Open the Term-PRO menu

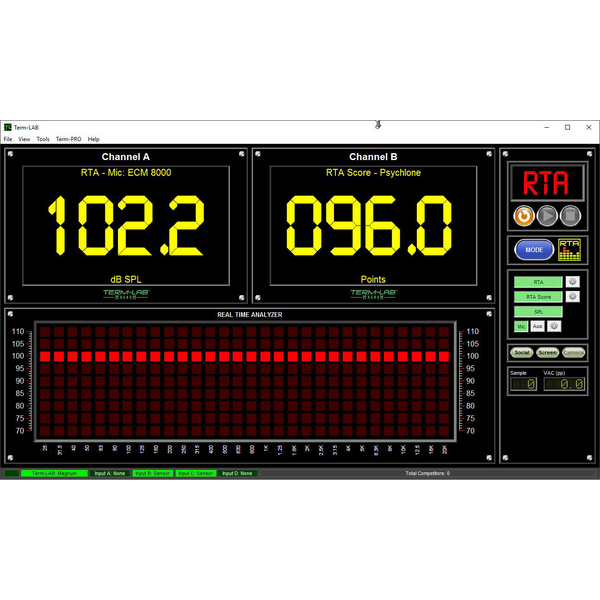click(68, 139)
